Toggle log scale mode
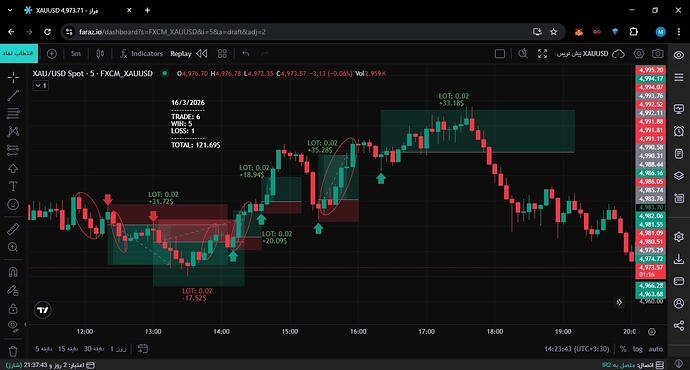Screen dimensions: 690x370 point(638,349)
